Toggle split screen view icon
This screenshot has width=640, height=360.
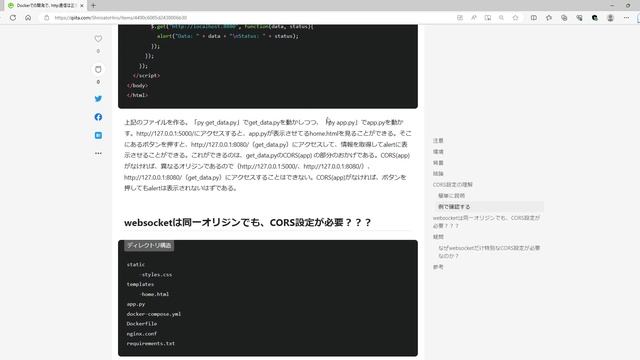point(533,18)
